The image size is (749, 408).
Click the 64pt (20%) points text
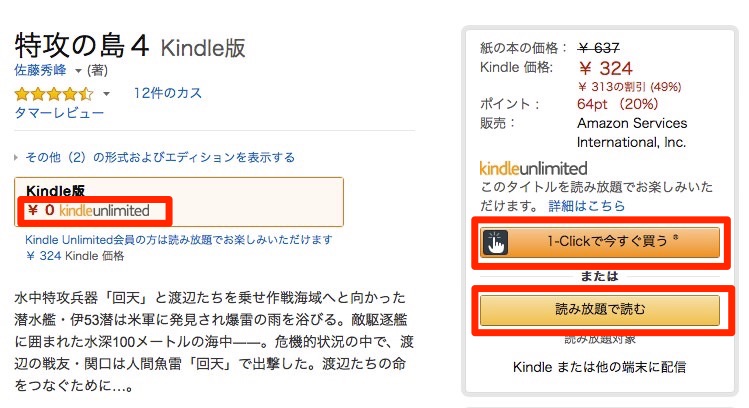[x=615, y=103]
